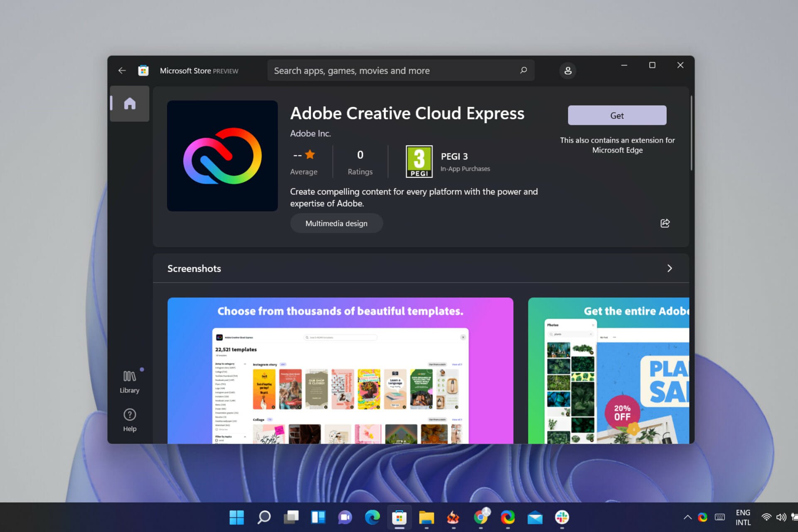Click the Screenshots section heading
This screenshot has height=532, width=798.
pyautogui.click(x=194, y=268)
